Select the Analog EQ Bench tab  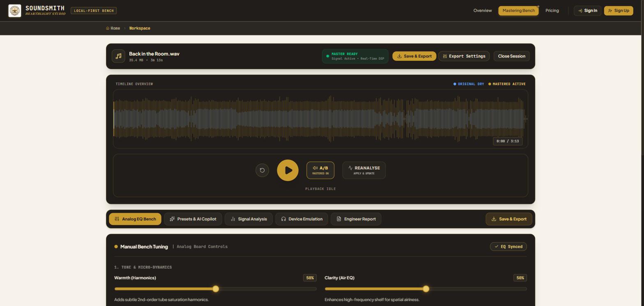135,219
